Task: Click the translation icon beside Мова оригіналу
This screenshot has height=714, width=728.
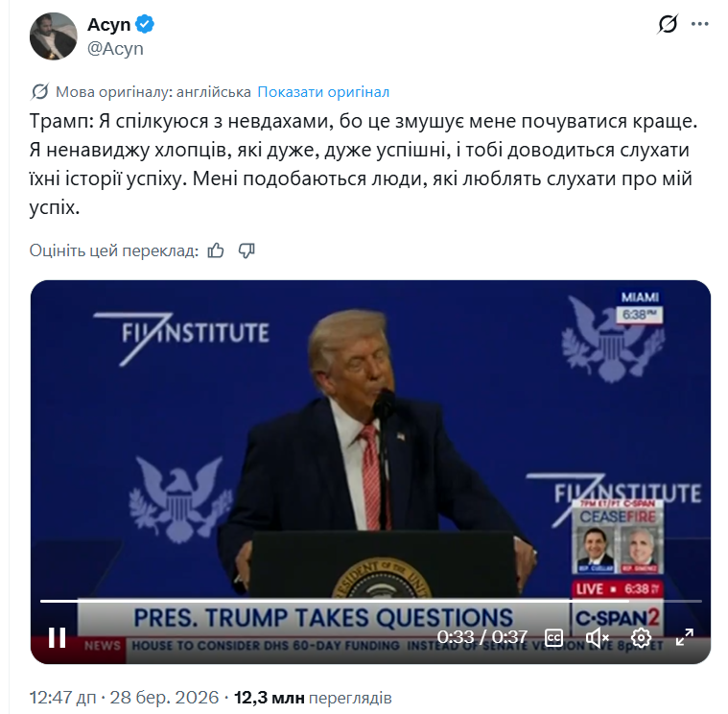Action: 39,92
